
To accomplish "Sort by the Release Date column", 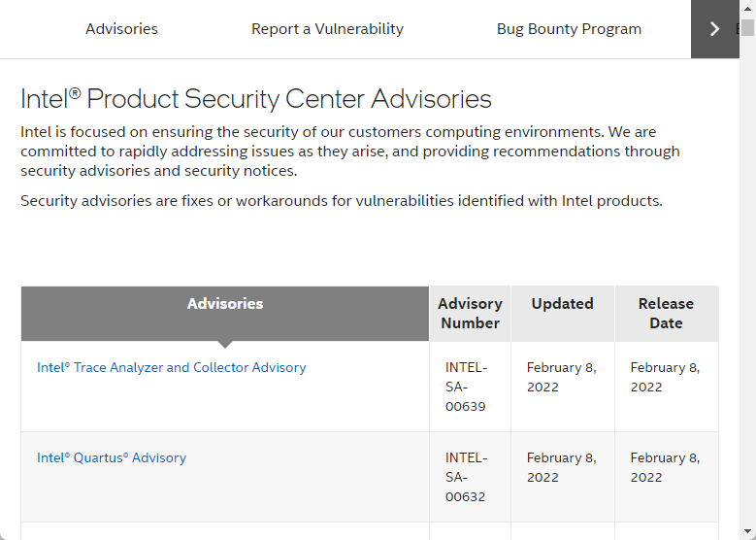I will tap(666, 314).
